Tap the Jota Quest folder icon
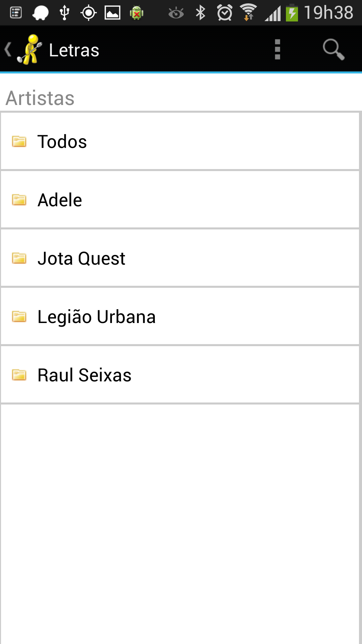This screenshot has width=362, height=644. click(x=19, y=258)
